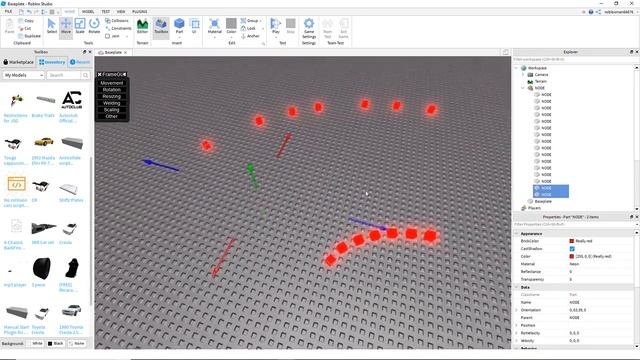This screenshot has width=640, height=360.
Task: Switch to the PLUGINS ribbon tab
Action: tap(140, 11)
